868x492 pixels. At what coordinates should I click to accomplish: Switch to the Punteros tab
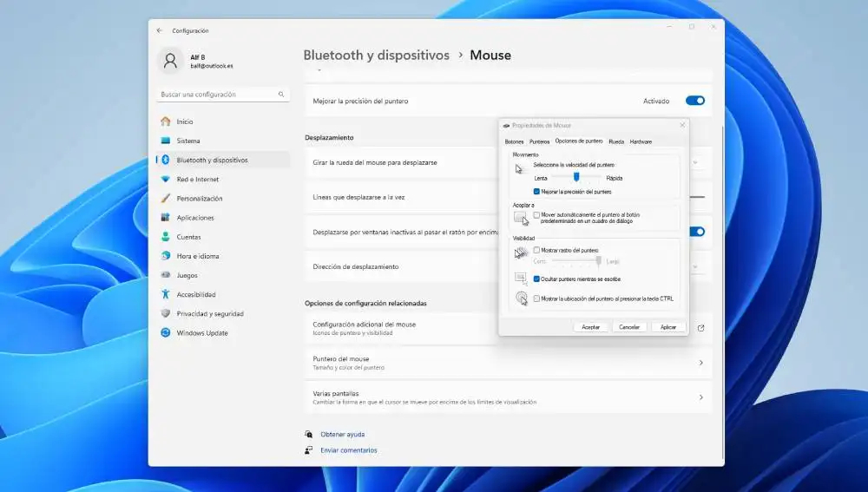(539, 141)
